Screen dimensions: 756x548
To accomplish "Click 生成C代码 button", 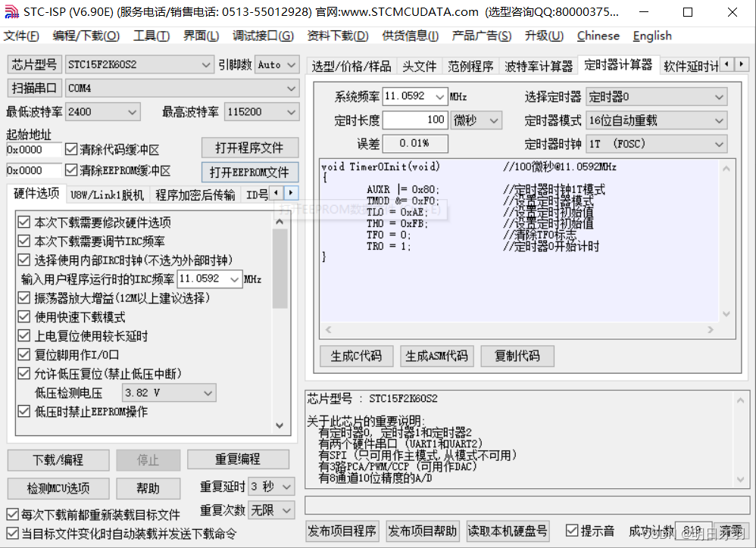I will click(x=356, y=356).
